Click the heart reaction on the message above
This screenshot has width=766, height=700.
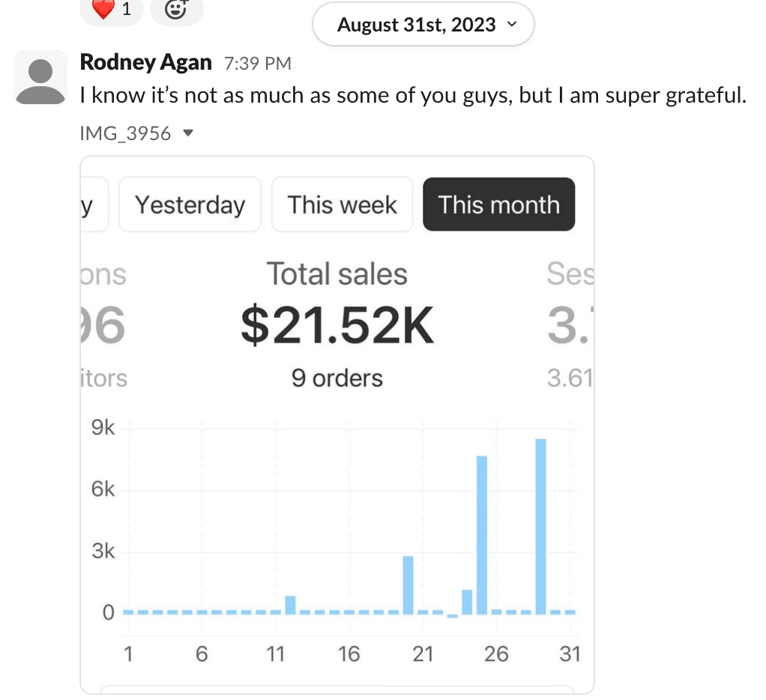pos(110,10)
